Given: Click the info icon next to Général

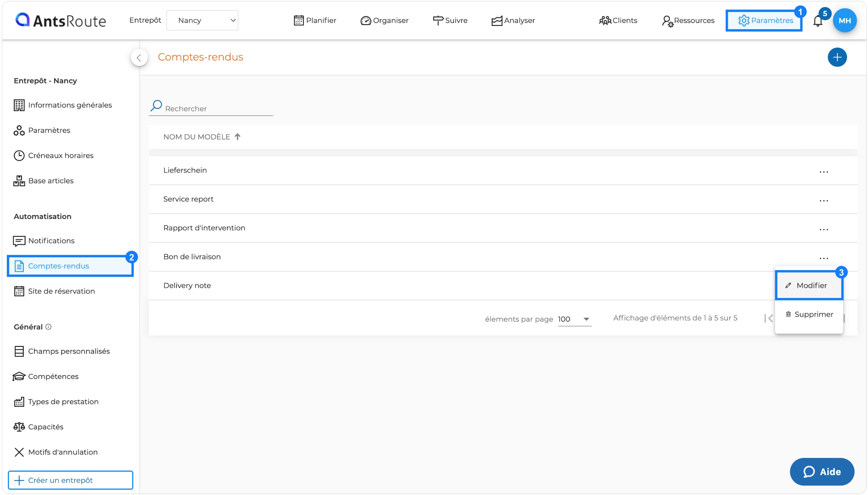Looking at the screenshot, I should pyautogui.click(x=49, y=327).
